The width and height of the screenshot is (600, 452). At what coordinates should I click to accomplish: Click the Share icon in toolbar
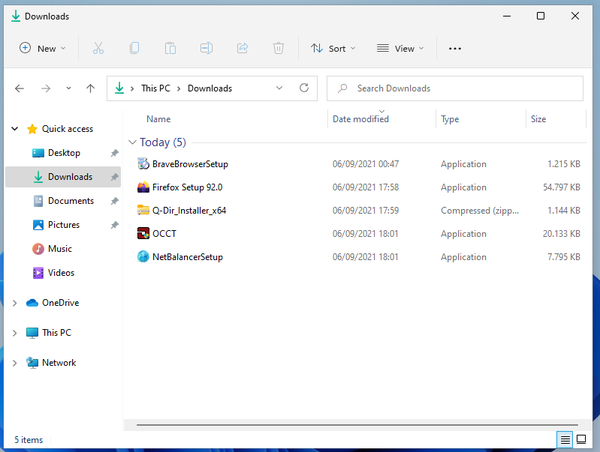pos(242,48)
